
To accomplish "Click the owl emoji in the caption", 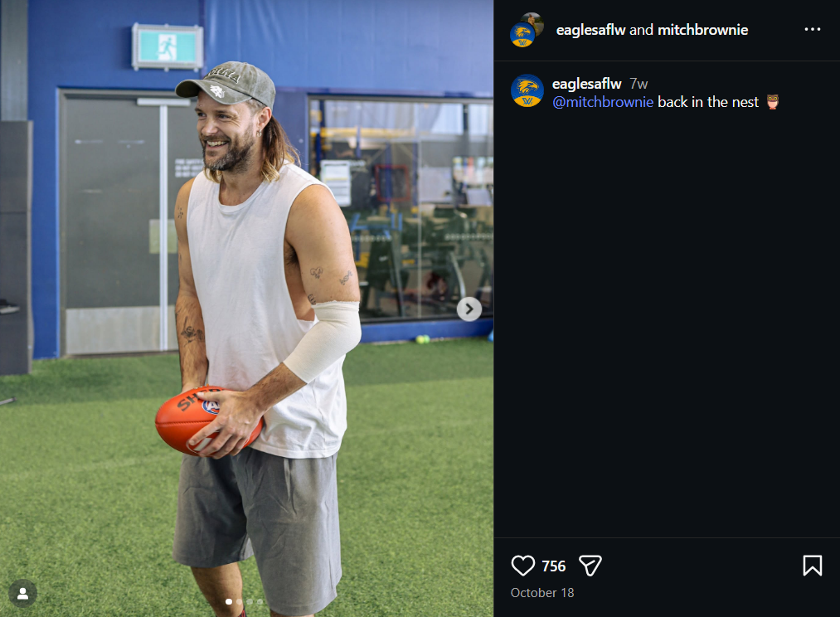I will 772,102.
